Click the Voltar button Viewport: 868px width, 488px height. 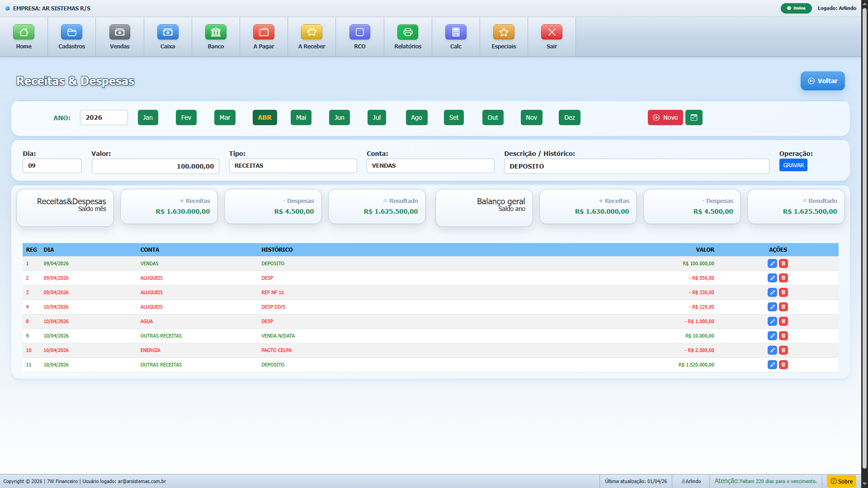coord(823,81)
